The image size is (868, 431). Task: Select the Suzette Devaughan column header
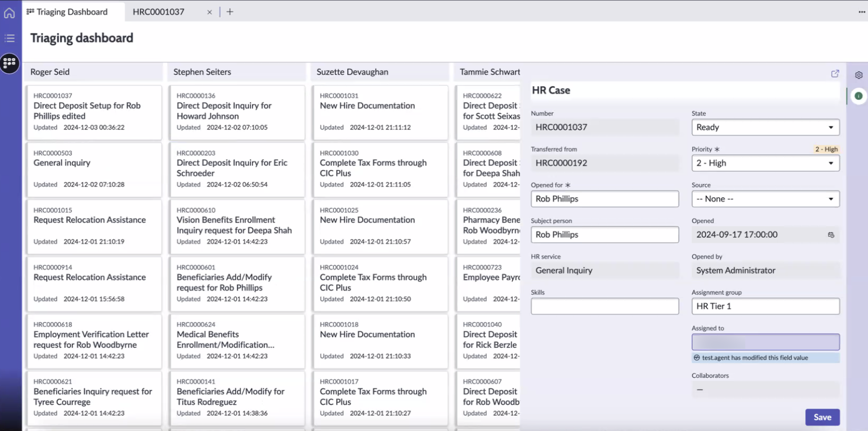[x=380, y=72]
